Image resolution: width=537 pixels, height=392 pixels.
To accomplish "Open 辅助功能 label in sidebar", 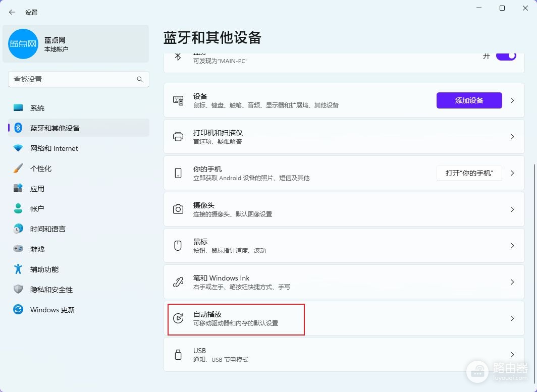I will tap(44, 269).
